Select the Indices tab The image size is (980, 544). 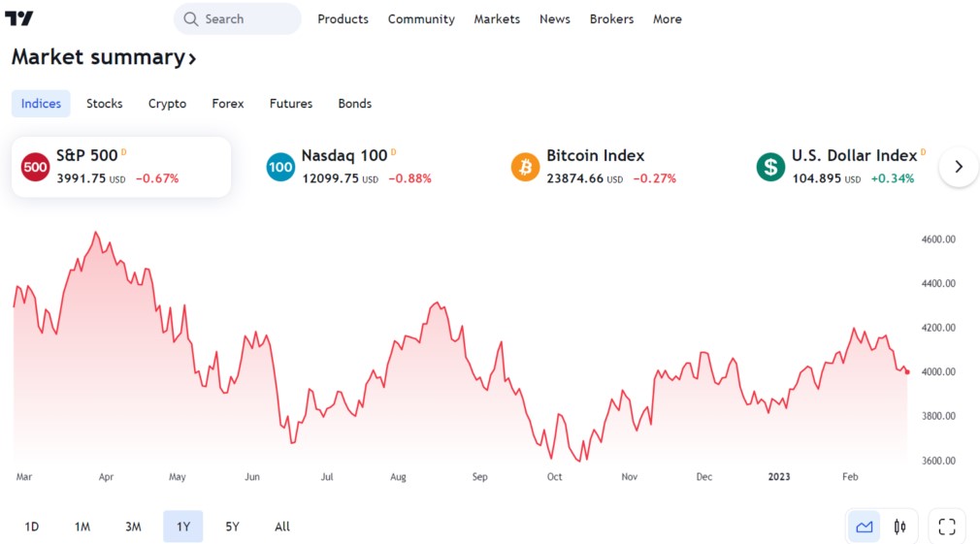(42, 104)
